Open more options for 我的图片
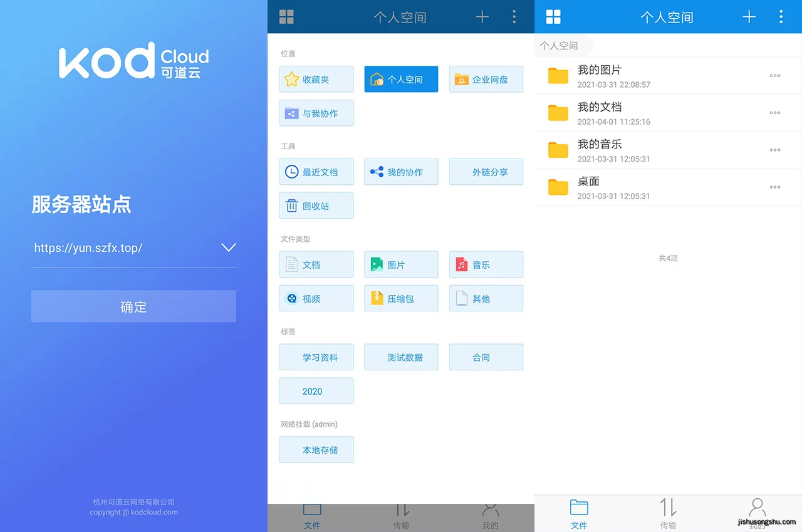 pyautogui.click(x=775, y=76)
